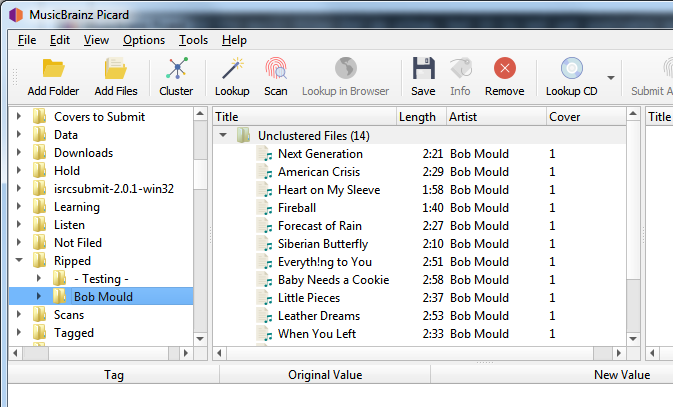Click folder icon beside Covers to Submit
The image size is (673, 407).
pos(39,116)
